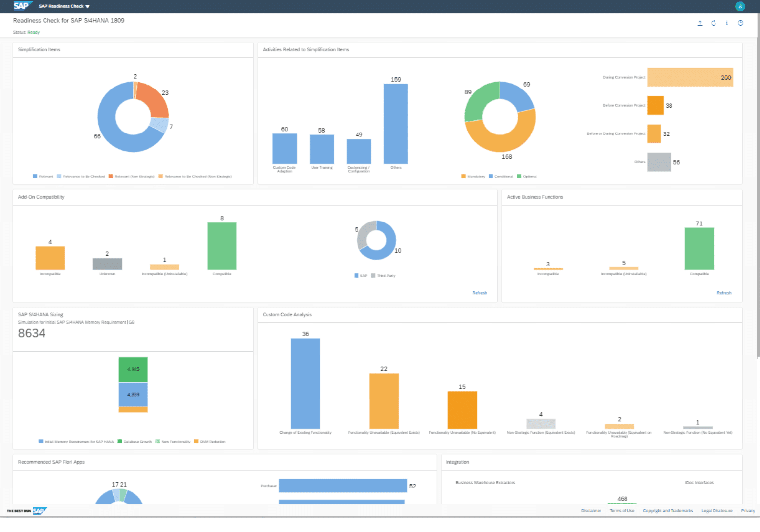The width and height of the screenshot is (760, 532).
Task: Select the add-on Incompatible bar labeled 4
Action: click(50, 258)
